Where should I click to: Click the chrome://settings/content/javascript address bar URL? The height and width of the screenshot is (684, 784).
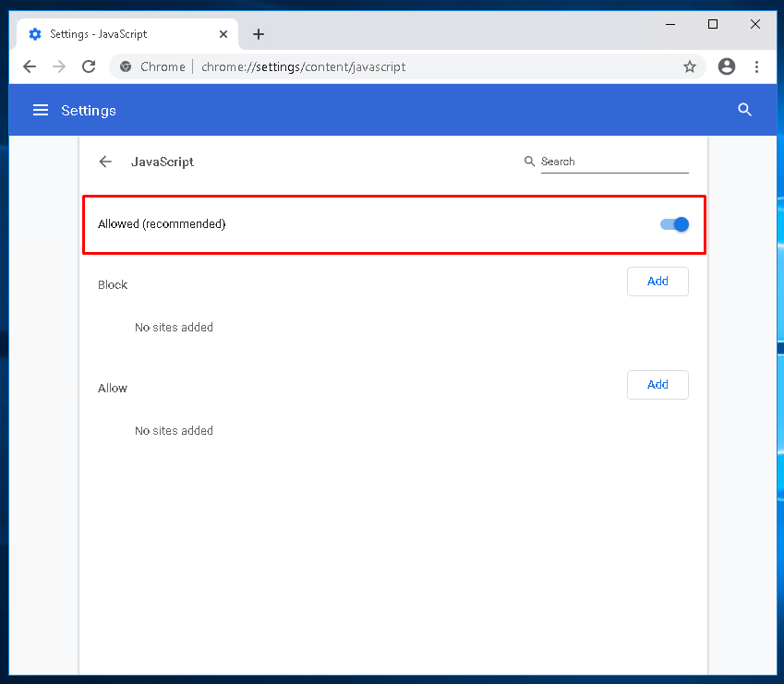[x=304, y=67]
